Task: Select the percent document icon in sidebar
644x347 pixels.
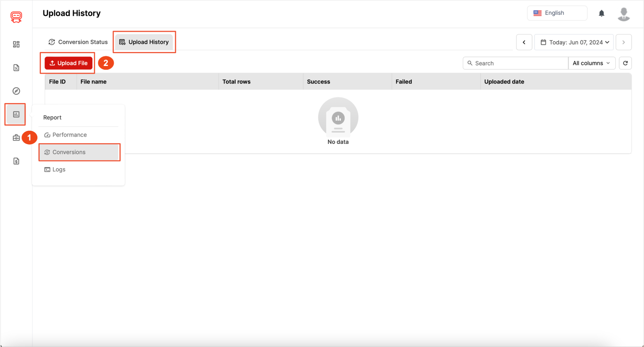Action: [x=16, y=68]
